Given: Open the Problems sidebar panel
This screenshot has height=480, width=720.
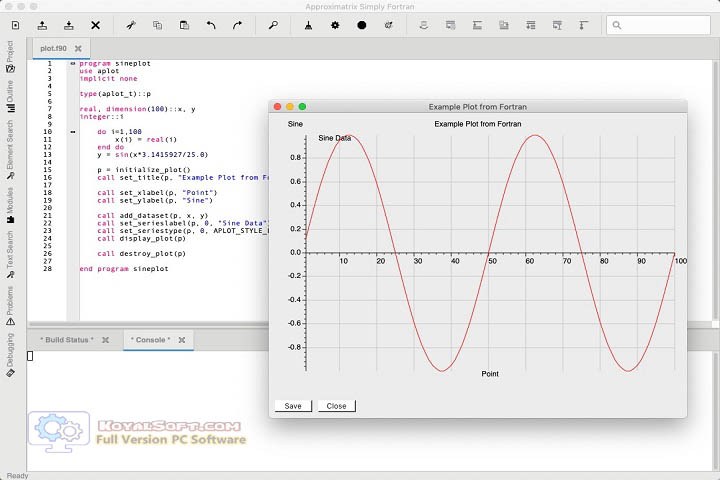Looking at the screenshot, I should click(10, 306).
